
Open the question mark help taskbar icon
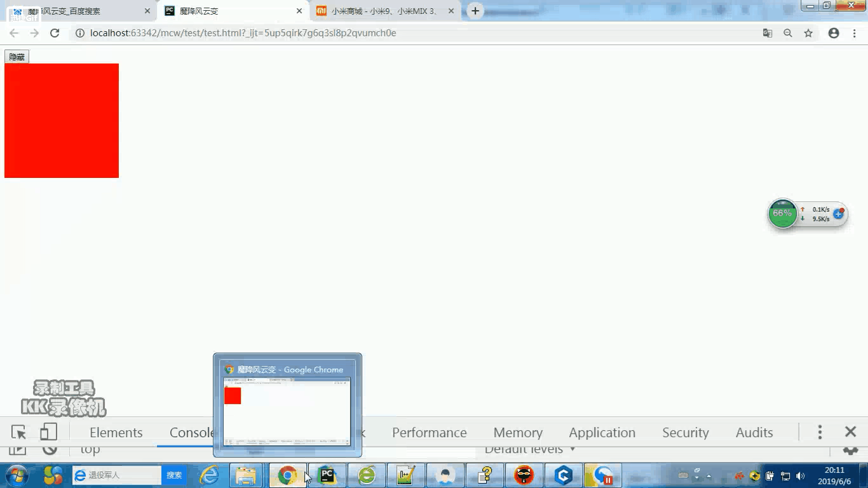pos(485,475)
